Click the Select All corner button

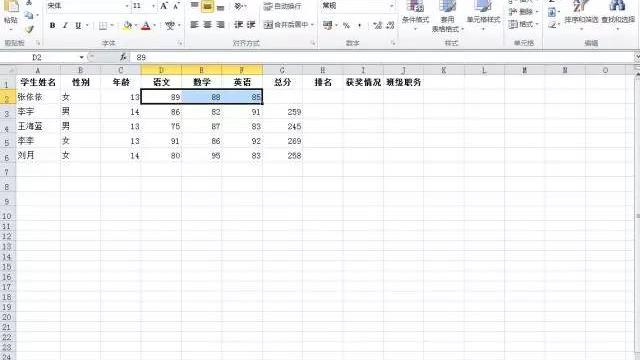click(x=8, y=70)
